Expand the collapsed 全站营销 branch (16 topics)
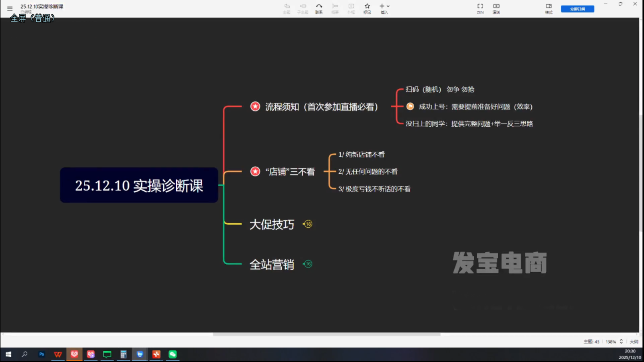Viewport: 644px width, 362px height. [x=308, y=264]
